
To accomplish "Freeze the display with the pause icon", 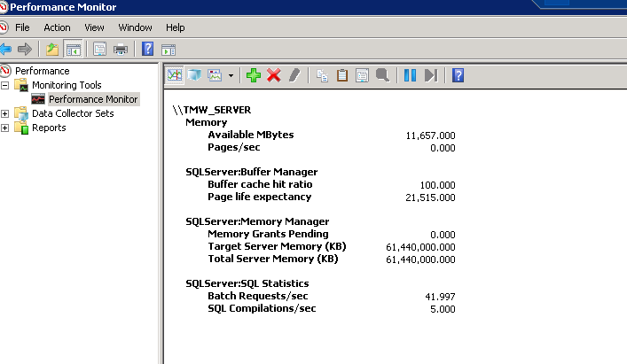I will (x=411, y=75).
